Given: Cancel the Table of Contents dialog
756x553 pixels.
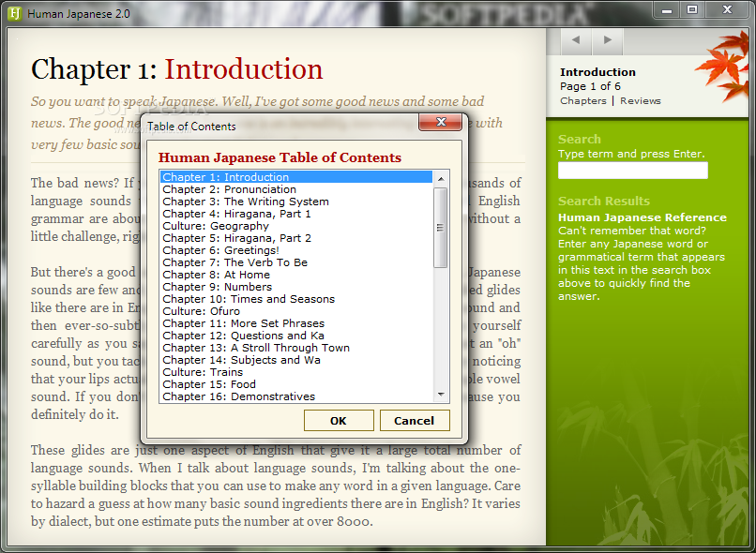Looking at the screenshot, I should 415,421.
